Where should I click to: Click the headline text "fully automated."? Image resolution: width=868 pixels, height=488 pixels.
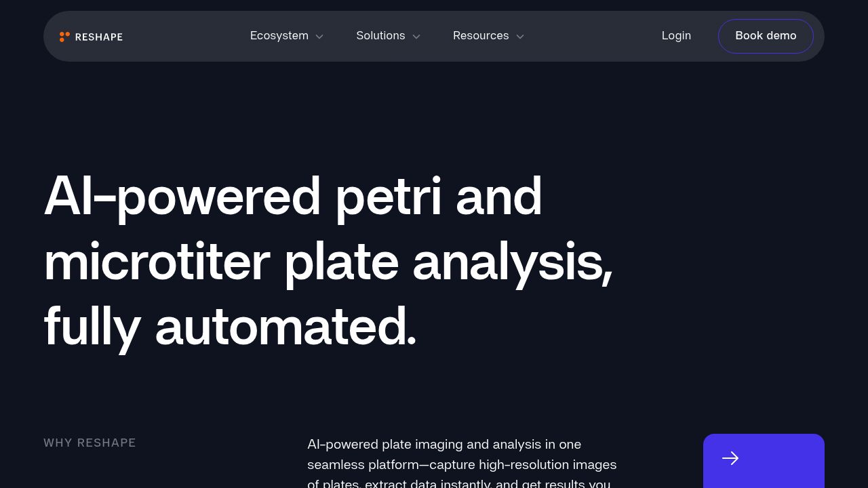click(x=230, y=327)
